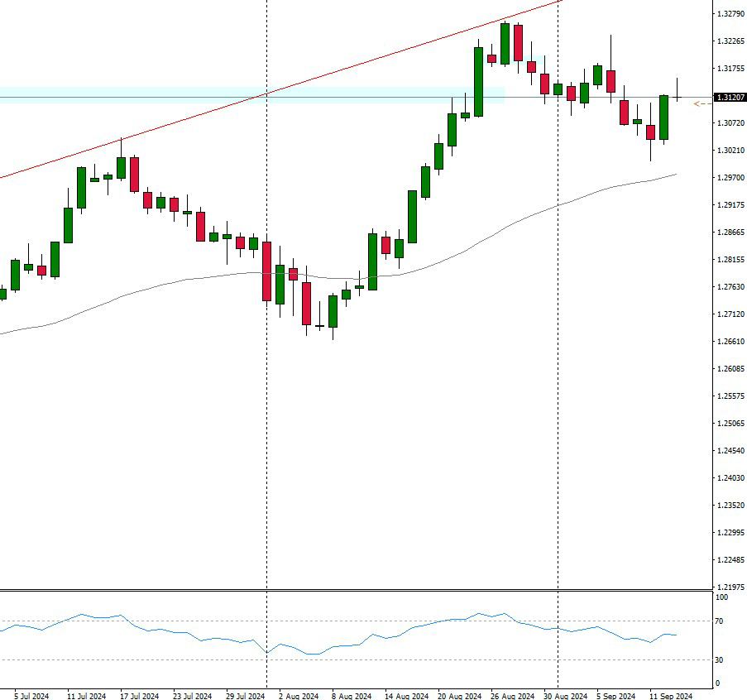This screenshot has height=700, width=747.
Task: Click the 14 Aug 2024 date label
Action: pyautogui.click(x=405, y=696)
